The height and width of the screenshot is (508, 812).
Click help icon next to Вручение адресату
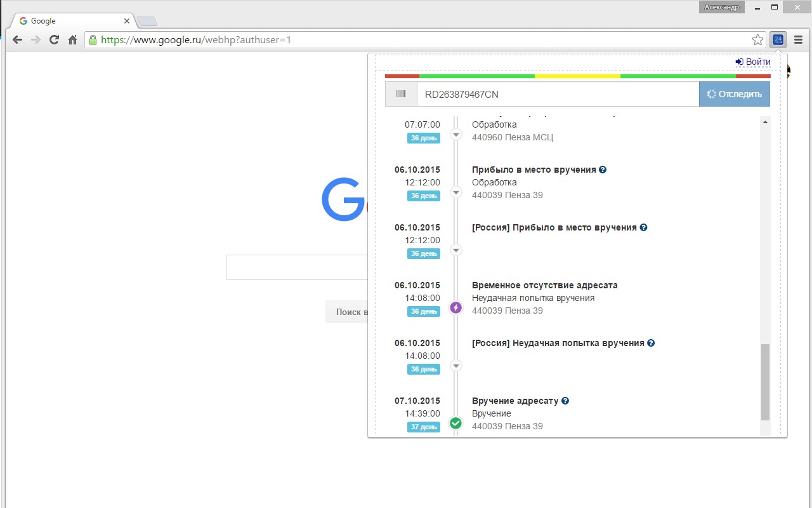(x=565, y=401)
